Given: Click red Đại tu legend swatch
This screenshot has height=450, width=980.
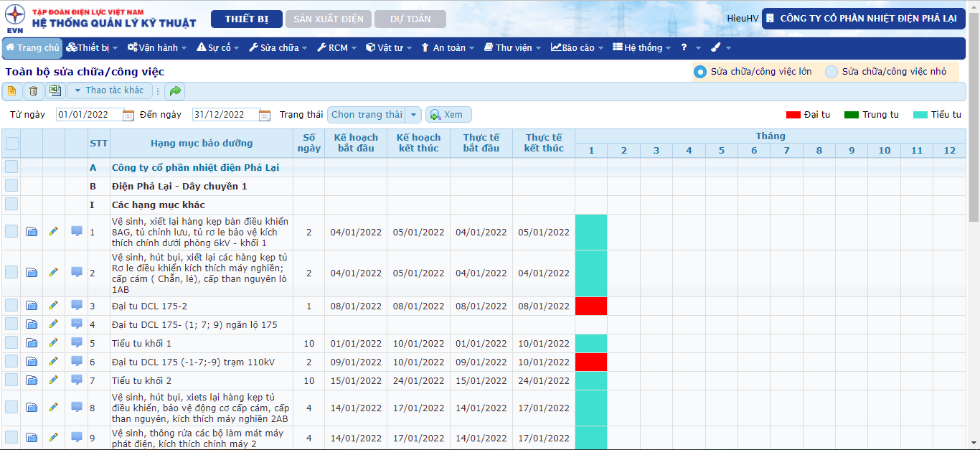Looking at the screenshot, I should point(793,115).
